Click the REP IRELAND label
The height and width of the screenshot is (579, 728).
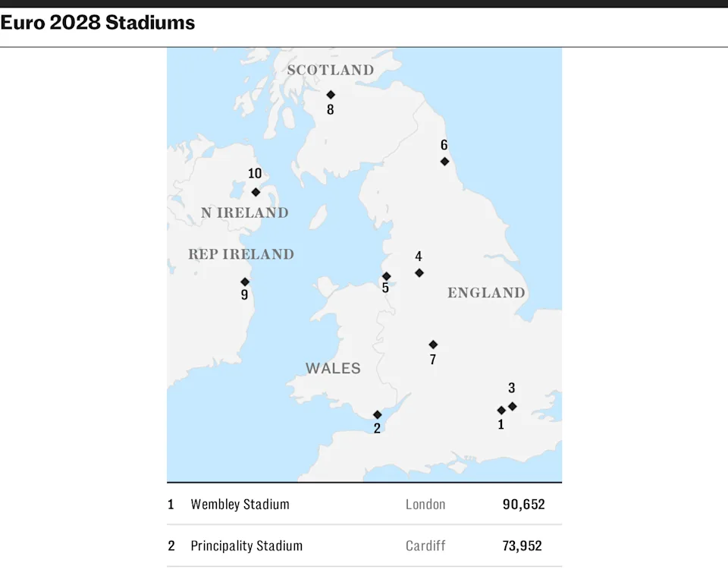(241, 255)
